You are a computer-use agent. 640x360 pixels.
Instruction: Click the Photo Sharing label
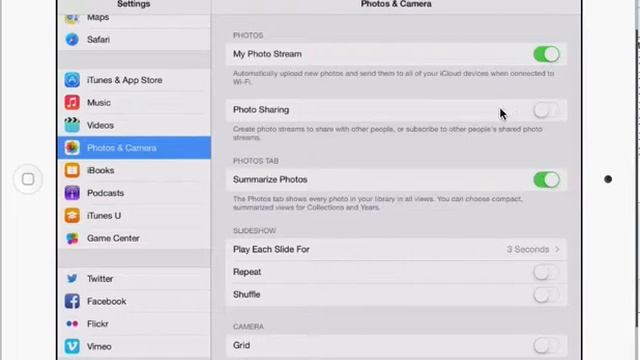[261, 110]
